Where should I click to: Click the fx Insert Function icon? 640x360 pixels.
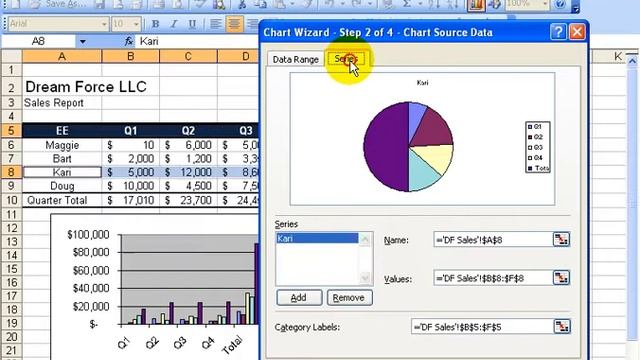(x=129, y=41)
